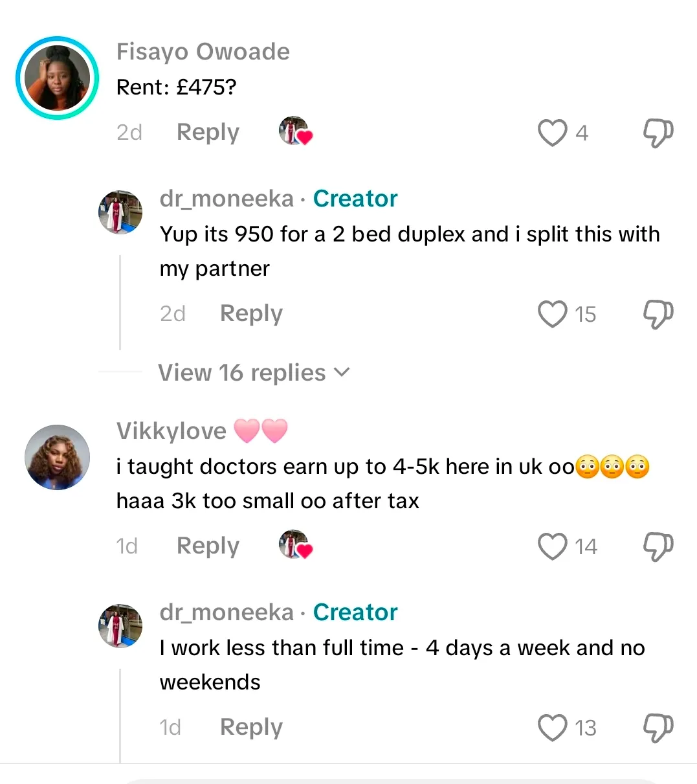Viewport: 697px width, 784px height.
Task: Open dr_moneeka username in first reply
Action: pos(227,199)
